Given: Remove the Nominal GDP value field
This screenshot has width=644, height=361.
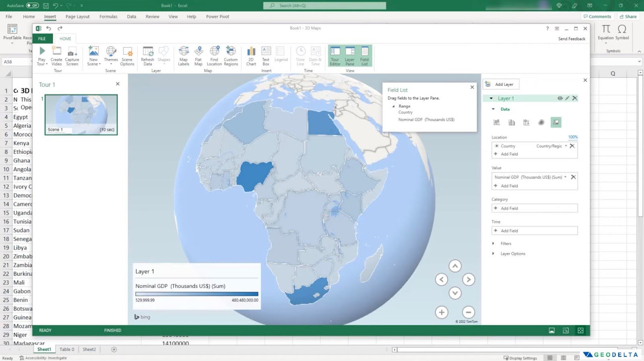Looking at the screenshot, I should tap(573, 177).
